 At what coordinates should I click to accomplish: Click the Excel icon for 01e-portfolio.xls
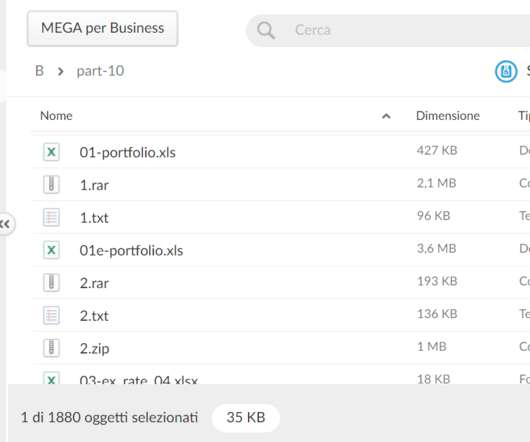click(51, 250)
